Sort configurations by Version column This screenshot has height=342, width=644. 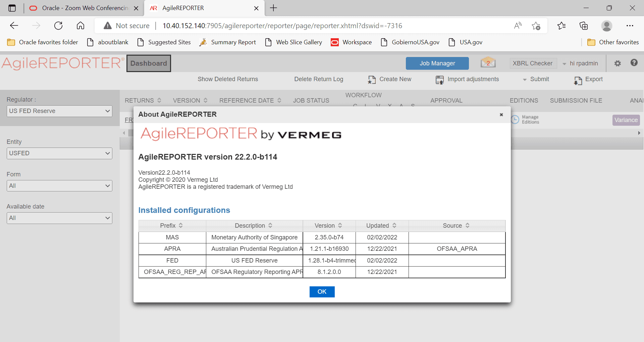pos(340,225)
